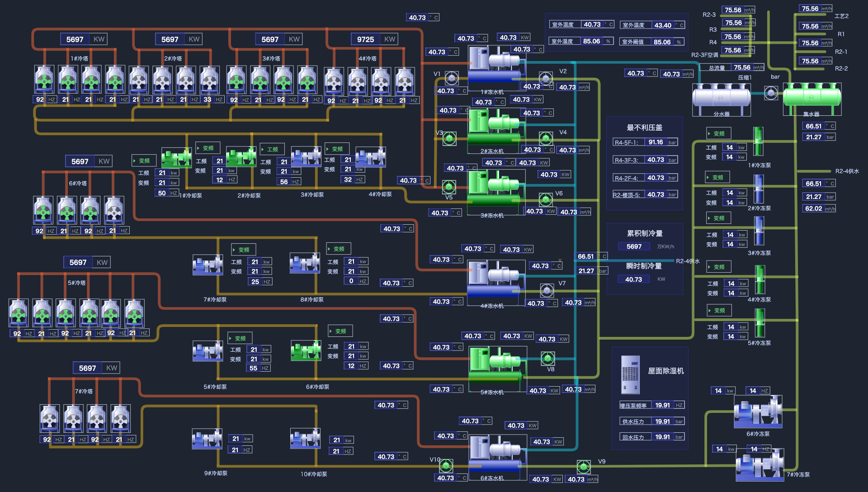Click the 增压泵频率 19.91 HZ field
Screen dimensions: 868x492
tap(662, 405)
